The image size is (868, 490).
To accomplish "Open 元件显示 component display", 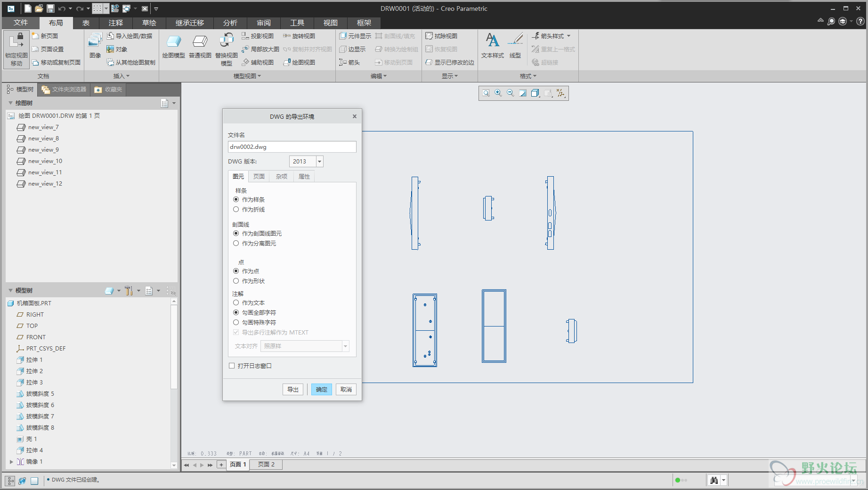I will tap(355, 36).
